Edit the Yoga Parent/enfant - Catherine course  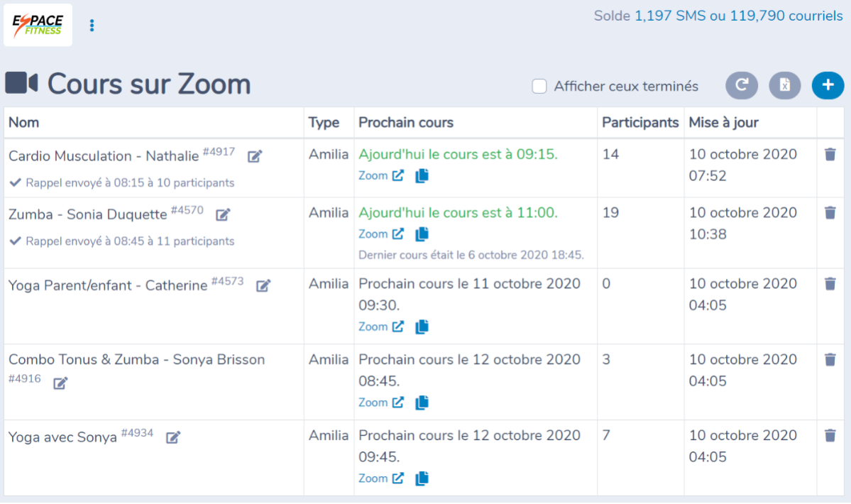tap(263, 286)
